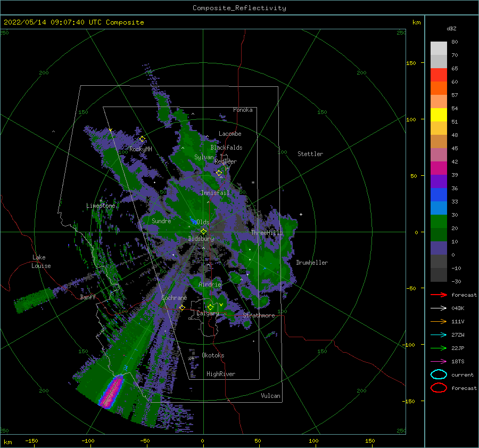Click the dBZ heading above the color scale
The width and height of the screenshot is (479, 448).
[x=451, y=29]
